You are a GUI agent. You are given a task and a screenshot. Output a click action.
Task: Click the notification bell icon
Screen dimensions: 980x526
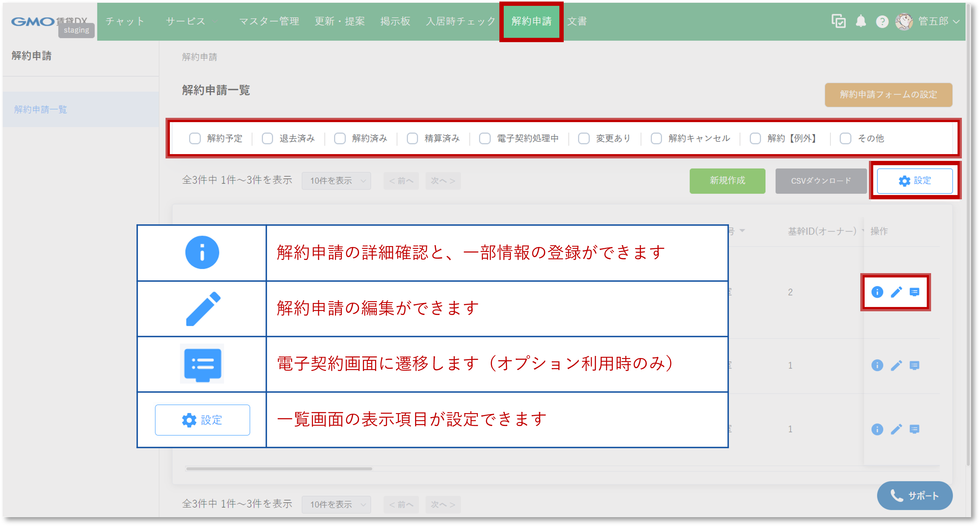pos(861,22)
